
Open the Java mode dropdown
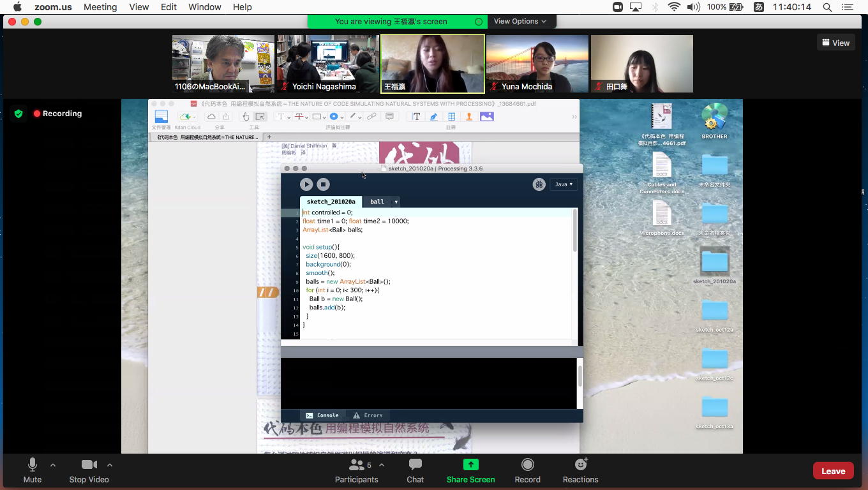(x=563, y=184)
